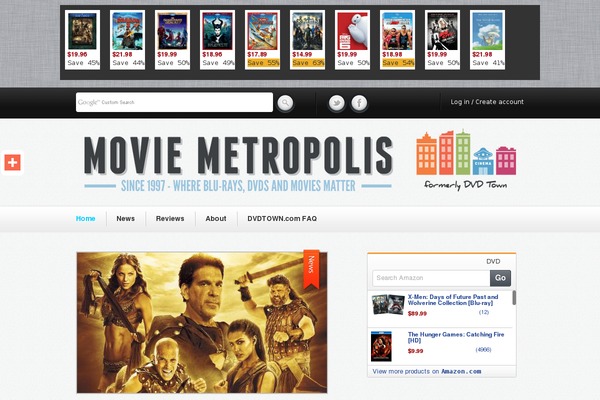The image size is (600, 400).
Task: Click the colorful city buildings logo
Action: tap(466, 153)
